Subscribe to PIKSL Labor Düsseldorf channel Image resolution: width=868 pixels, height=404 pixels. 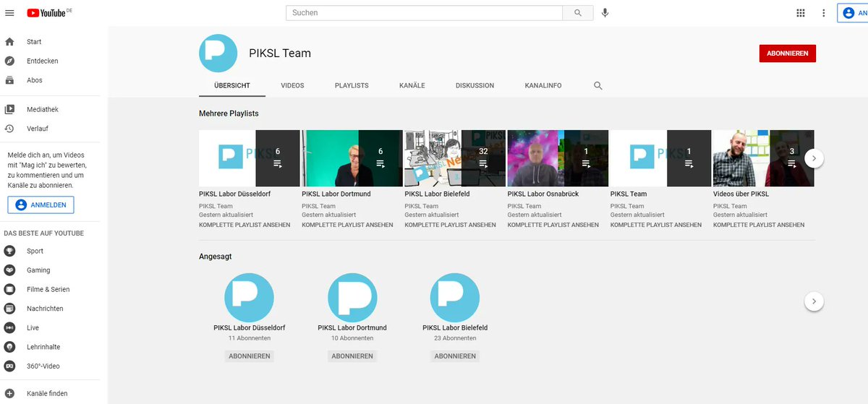pos(250,356)
